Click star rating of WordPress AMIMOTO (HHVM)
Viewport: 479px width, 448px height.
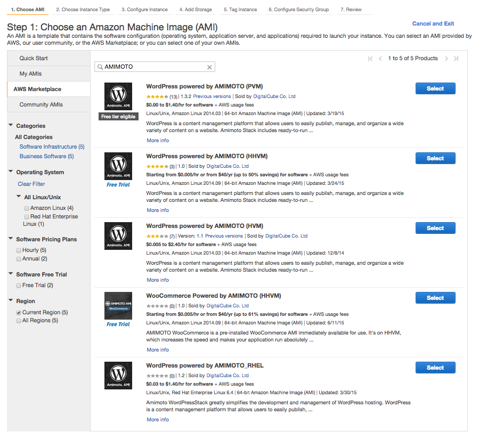coord(157,166)
